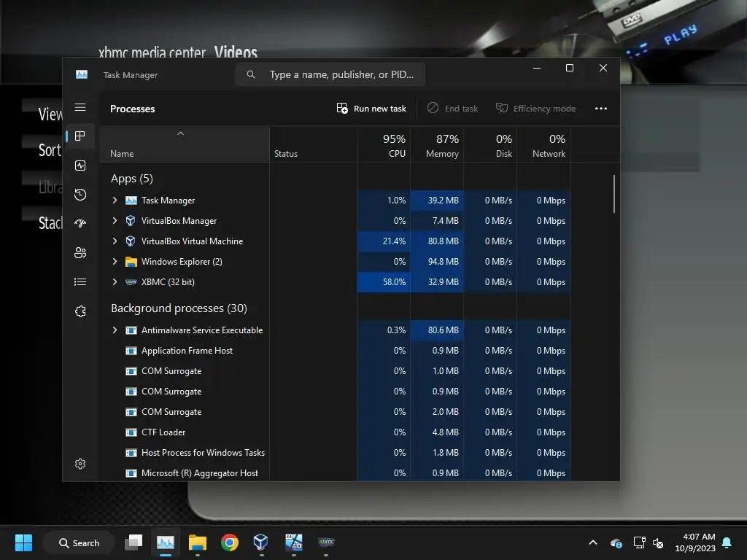
Task: Expand the Task Manager process row
Action: pyautogui.click(x=115, y=200)
